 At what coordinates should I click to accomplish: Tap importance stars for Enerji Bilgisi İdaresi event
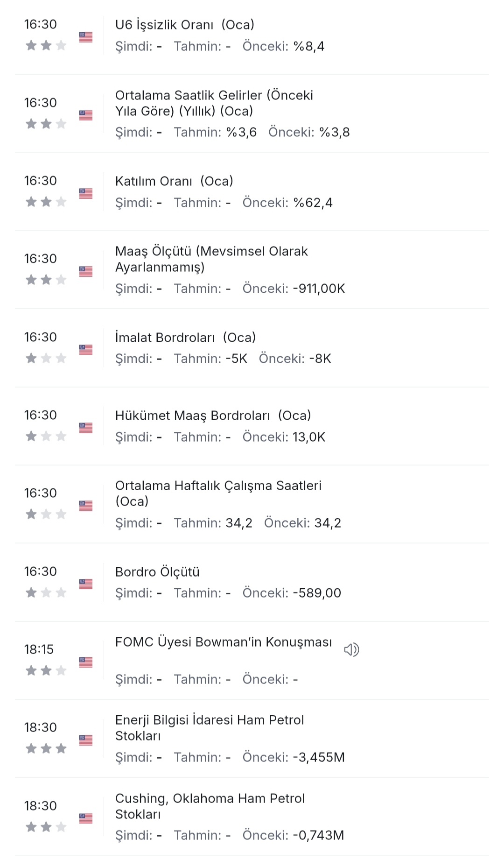coord(46,749)
